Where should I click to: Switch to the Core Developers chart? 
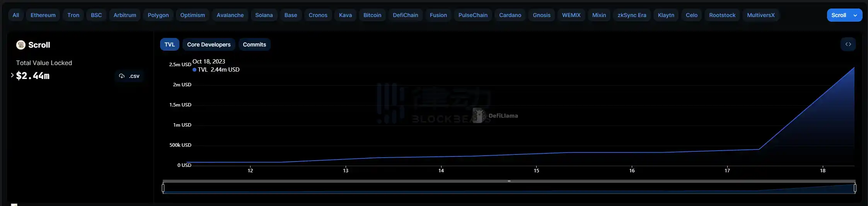[208, 45]
